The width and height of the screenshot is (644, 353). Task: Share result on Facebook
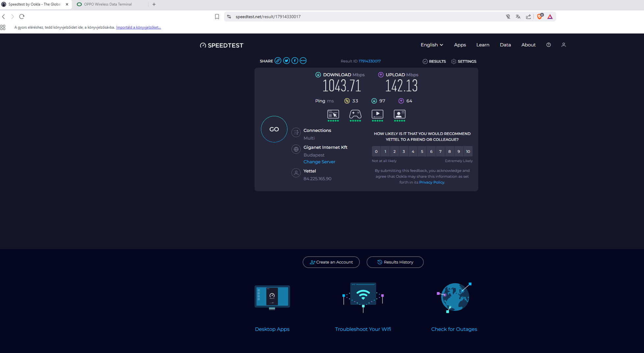coord(295,61)
